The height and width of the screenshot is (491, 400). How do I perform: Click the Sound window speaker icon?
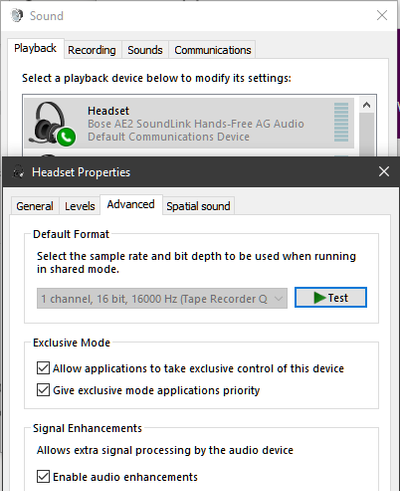[17, 15]
